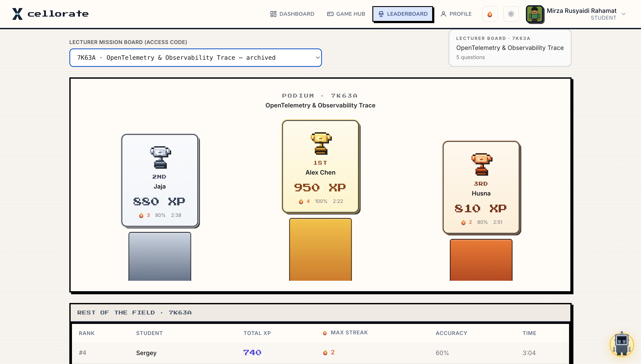Open the Dashboard nav item
Screen dimensions: 641x364
pos(292,14)
